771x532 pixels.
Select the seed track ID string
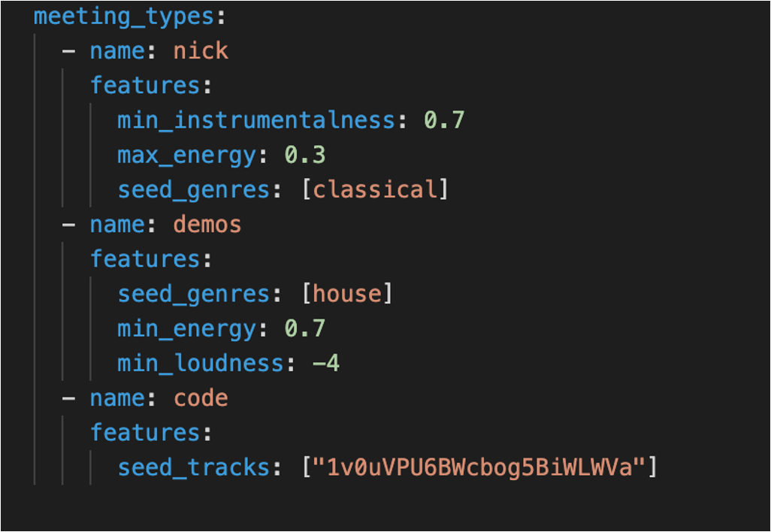point(479,467)
